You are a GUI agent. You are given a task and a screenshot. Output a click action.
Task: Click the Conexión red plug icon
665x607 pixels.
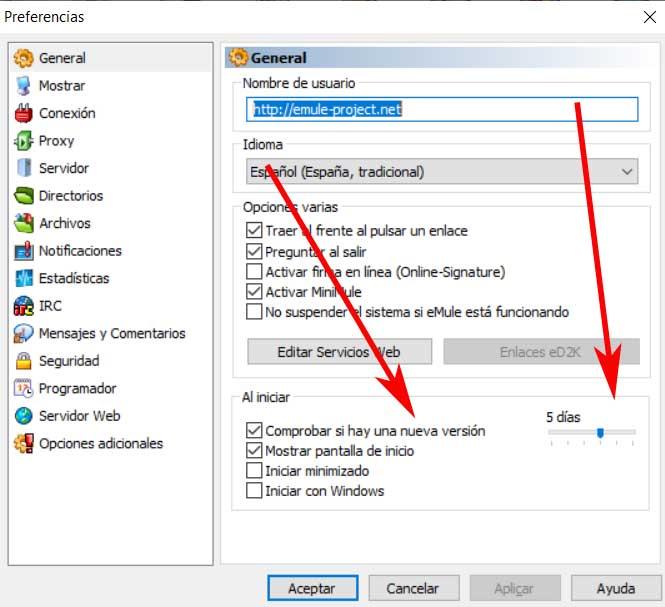23,113
